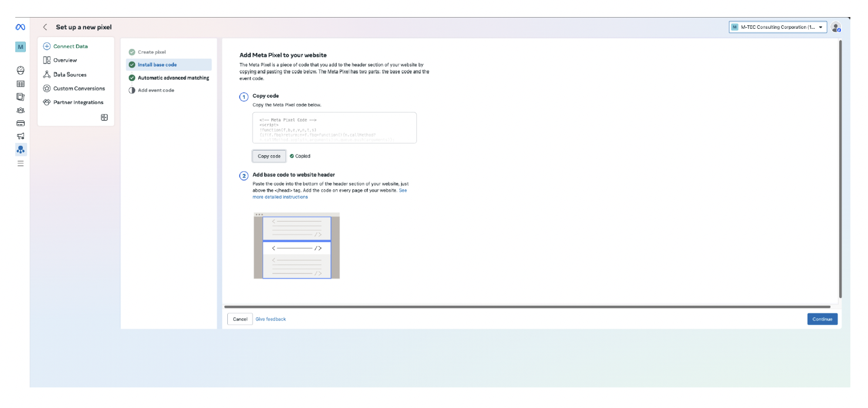Image resolution: width=868 pixels, height=408 pixels.
Task: Jump to the Add event code step
Action: pos(152,90)
